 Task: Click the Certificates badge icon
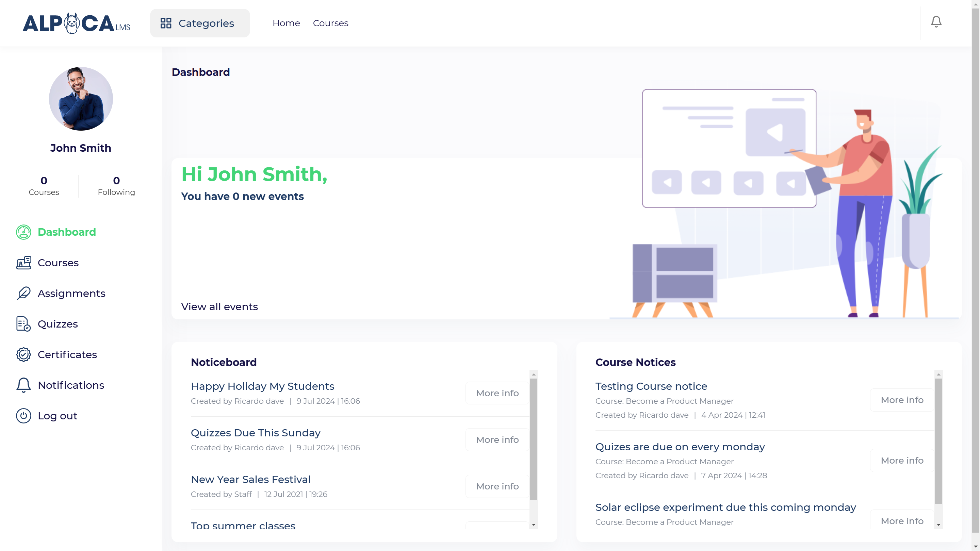tap(23, 354)
